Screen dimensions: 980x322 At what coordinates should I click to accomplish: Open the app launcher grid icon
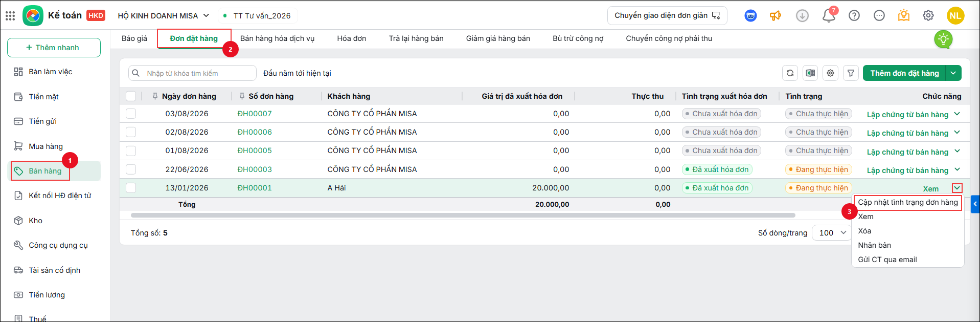[10, 16]
